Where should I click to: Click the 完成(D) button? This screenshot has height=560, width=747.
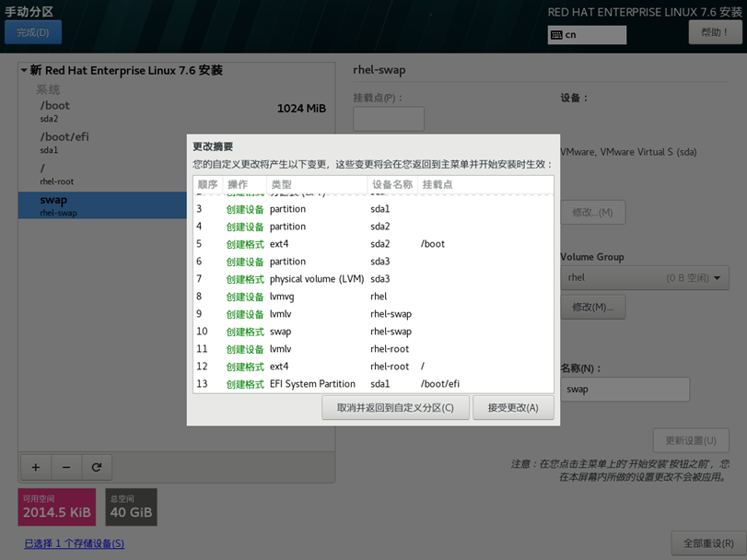(33, 32)
